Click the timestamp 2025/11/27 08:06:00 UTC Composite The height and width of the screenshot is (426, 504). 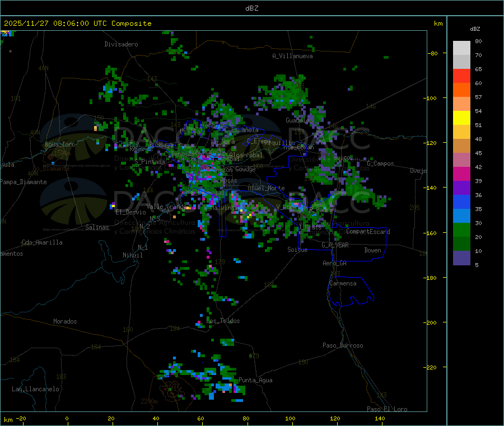[77, 24]
